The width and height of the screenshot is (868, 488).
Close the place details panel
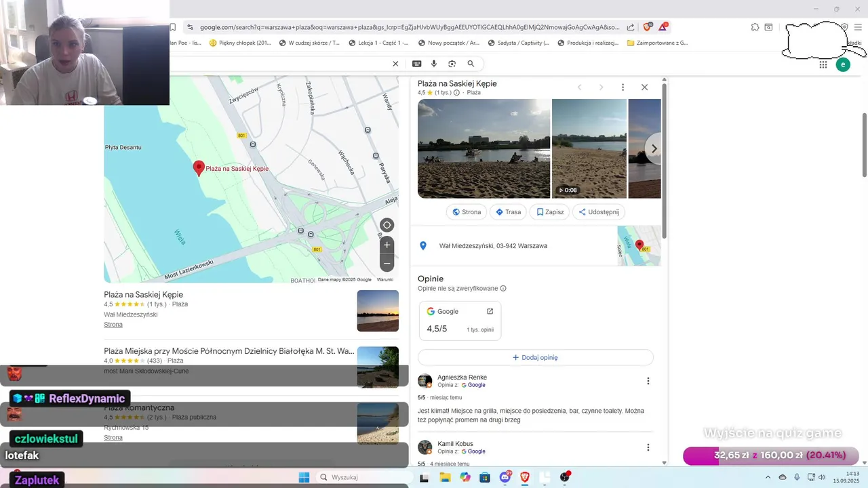pyautogui.click(x=644, y=87)
